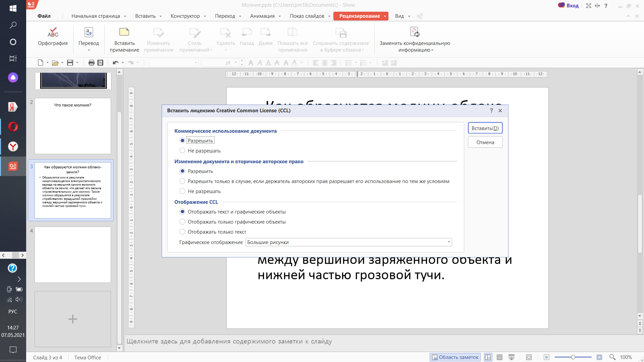Open Yandex Browser from the taskbar
Screen dimensions: 644x362
pyautogui.click(x=13, y=146)
